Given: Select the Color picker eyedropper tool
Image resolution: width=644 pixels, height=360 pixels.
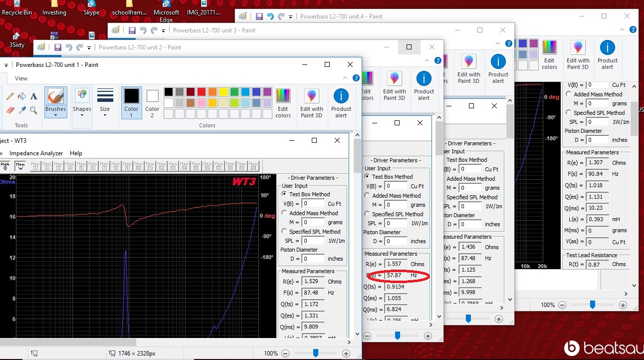Looking at the screenshot, I should tap(22, 110).
